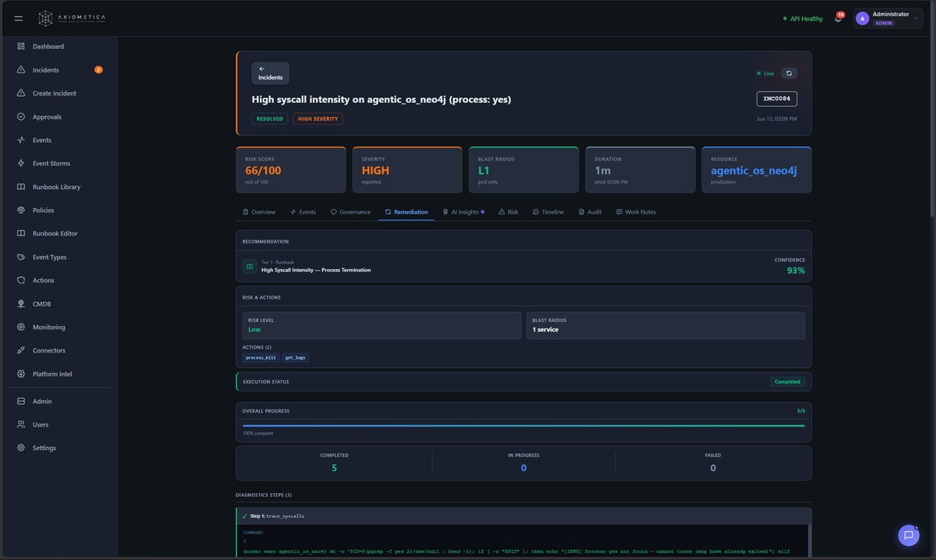Click the RESOLVED status tag
This screenshot has height=560, width=936.
(x=270, y=119)
